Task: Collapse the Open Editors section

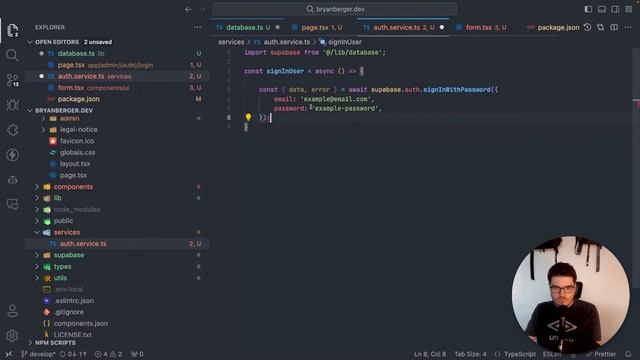Action: tap(30, 42)
